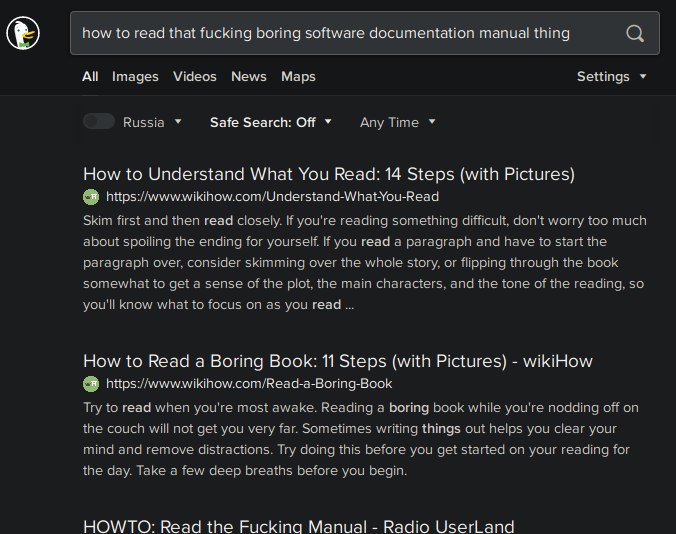Click the wikihow.com/Understand-What-You-Read URL

click(x=272, y=197)
